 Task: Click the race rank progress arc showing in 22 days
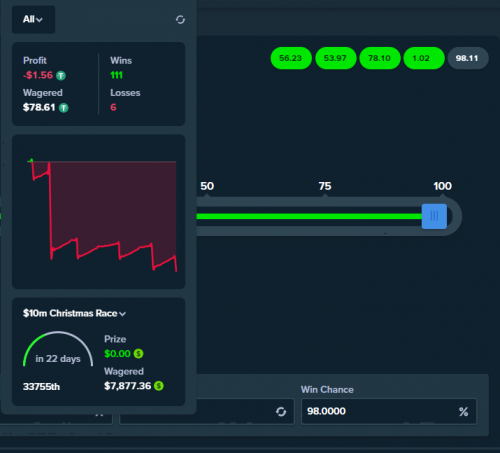click(58, 348)
